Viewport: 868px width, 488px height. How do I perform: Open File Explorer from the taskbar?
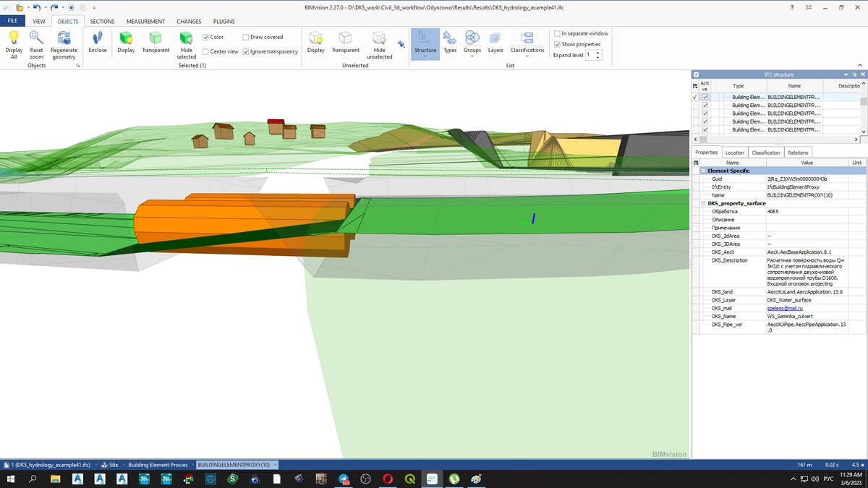[55, 479]
